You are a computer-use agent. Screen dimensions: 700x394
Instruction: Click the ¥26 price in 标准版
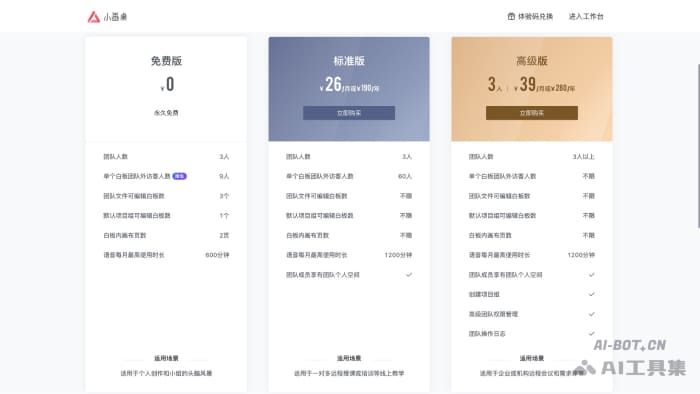point(331,84)
